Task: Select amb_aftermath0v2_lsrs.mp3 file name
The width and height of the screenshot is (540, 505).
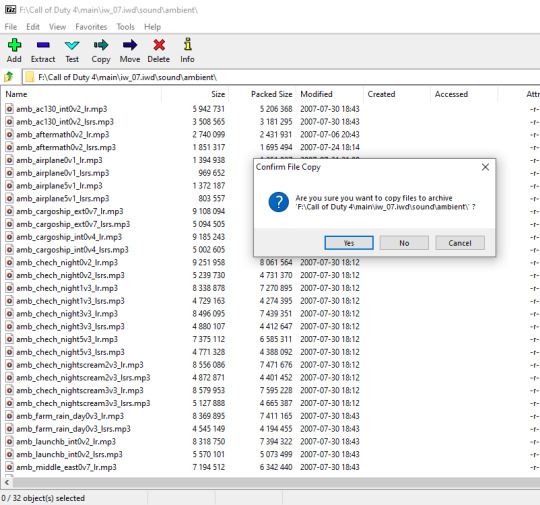Action: pyautogui.click(x=66, y=147)
